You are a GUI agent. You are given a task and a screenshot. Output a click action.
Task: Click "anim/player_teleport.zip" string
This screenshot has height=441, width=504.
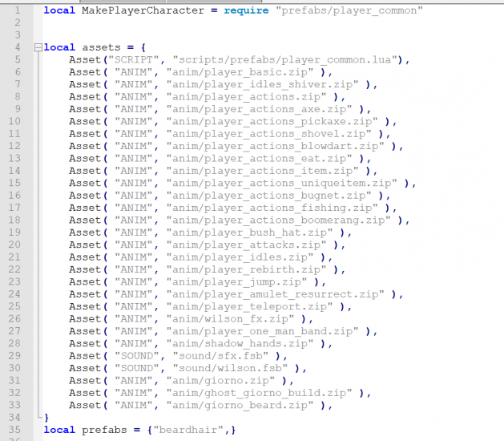tap(249, 306)
